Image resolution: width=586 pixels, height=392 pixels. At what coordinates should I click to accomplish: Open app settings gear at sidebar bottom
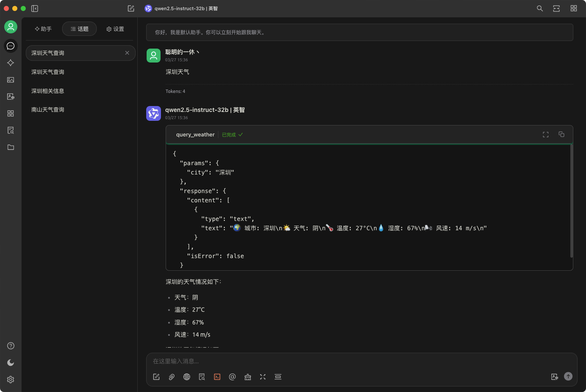pyautogui.click(x=11, y=380)
